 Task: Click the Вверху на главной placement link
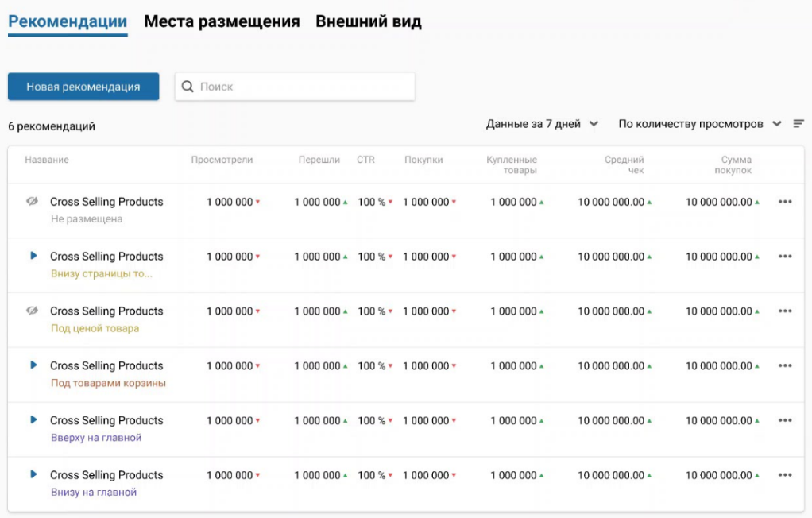pyautogui.click(x=96, y=438)
